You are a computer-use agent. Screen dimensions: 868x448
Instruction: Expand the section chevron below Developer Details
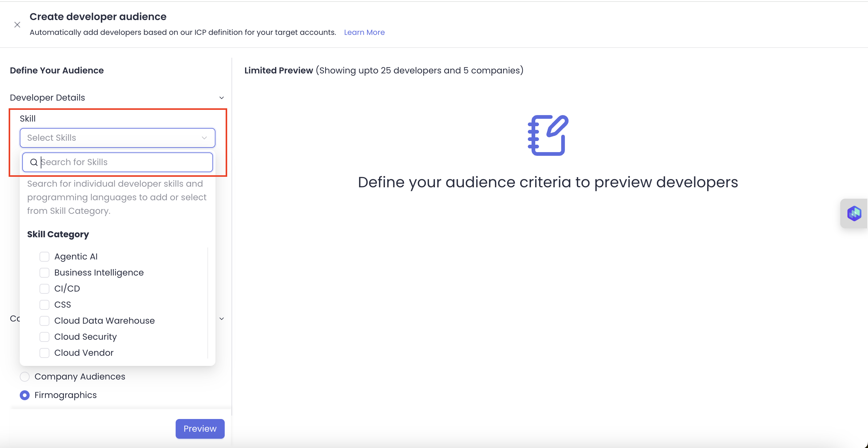[221, 319]
